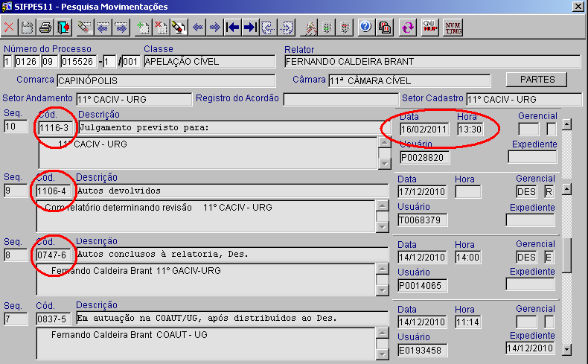The image size is (588, 364).
Task: Click the CNJ NUP toolbar button
Action: point(429,28)
